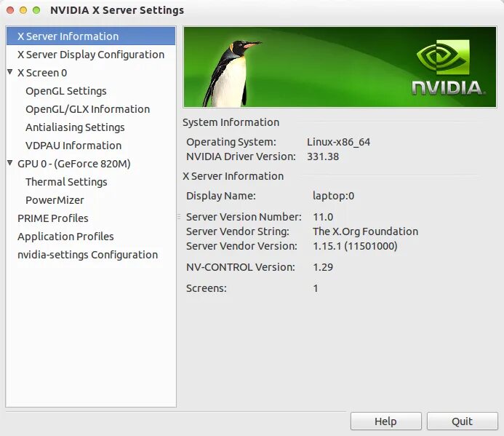Click the Display Name label
This screenshot has height=436, width=504.
(x=221, y=196)
